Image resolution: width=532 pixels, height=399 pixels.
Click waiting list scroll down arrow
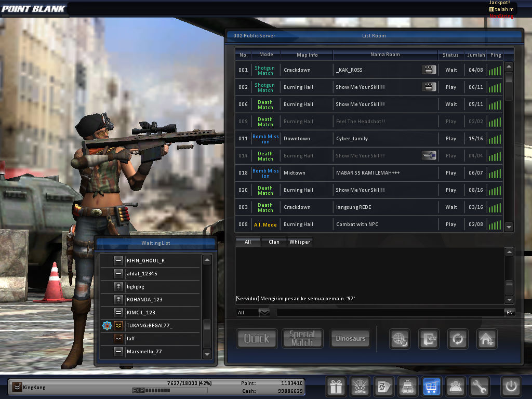(x=207, y=354)
